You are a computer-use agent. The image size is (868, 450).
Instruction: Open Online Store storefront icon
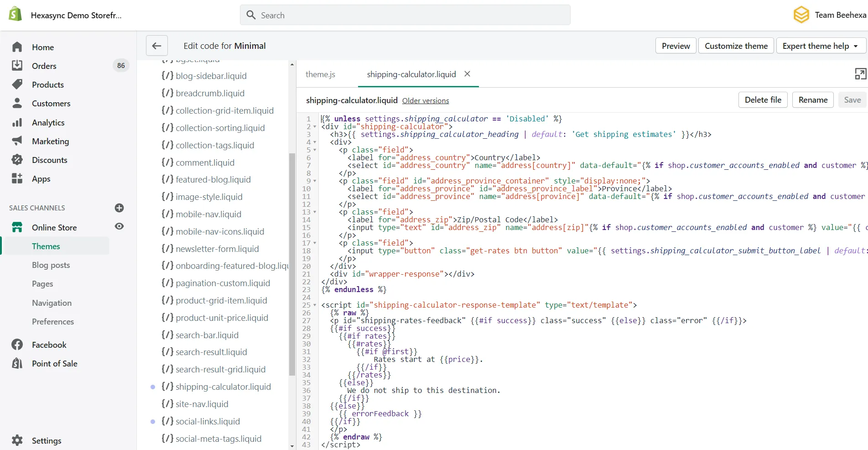pos(17,227)
